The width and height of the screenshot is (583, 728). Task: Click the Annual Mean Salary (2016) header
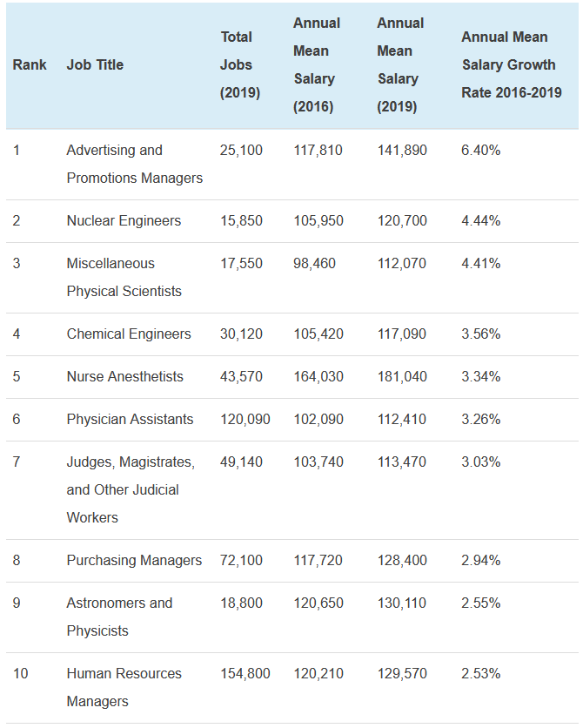pos(316,65)
